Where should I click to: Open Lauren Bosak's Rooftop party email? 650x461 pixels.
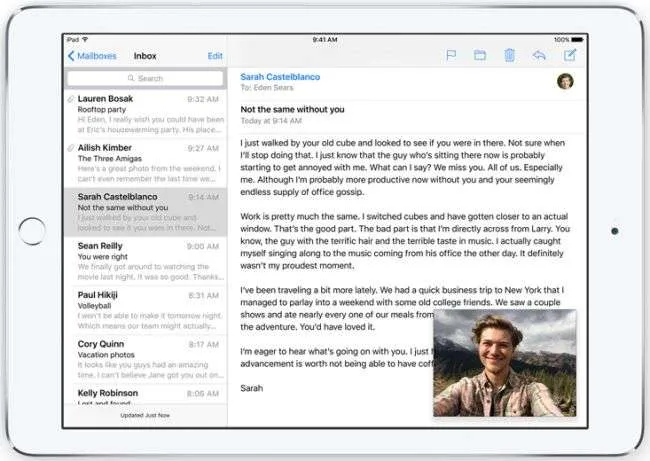tap(146, 114)
